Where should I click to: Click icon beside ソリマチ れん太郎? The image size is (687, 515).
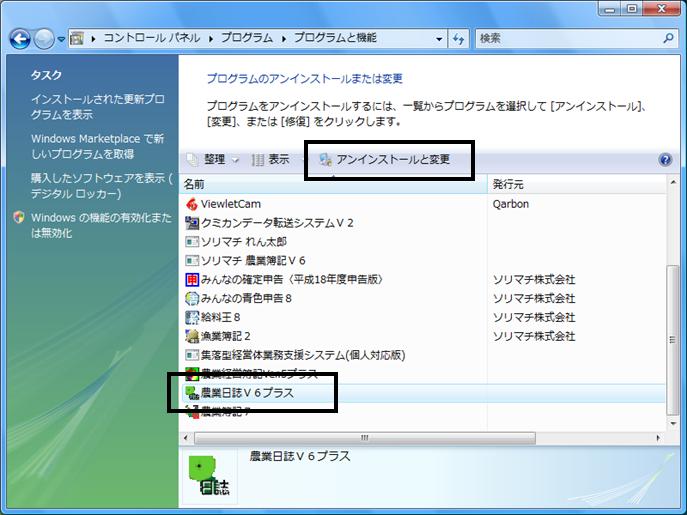coord(191,242)
